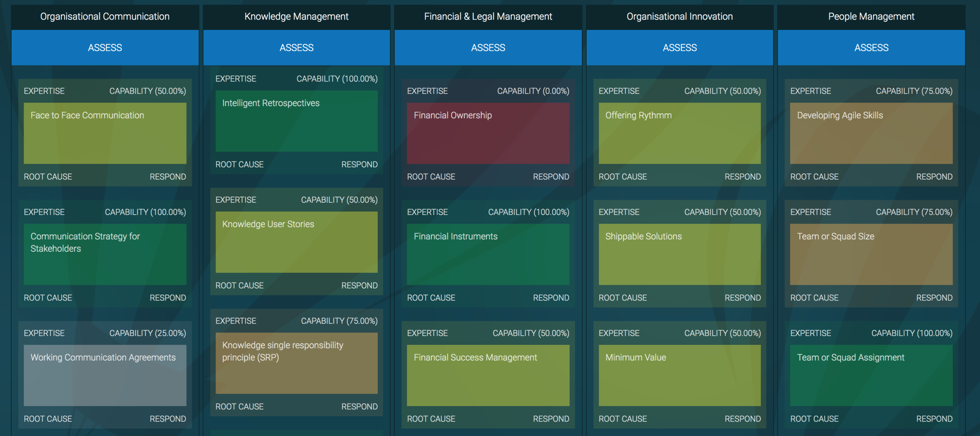Viewport: 980px width, 436px height.
Task: Click CAPABILITY (75.00%) above Developing Agile Skills
Action: point(914,91)
